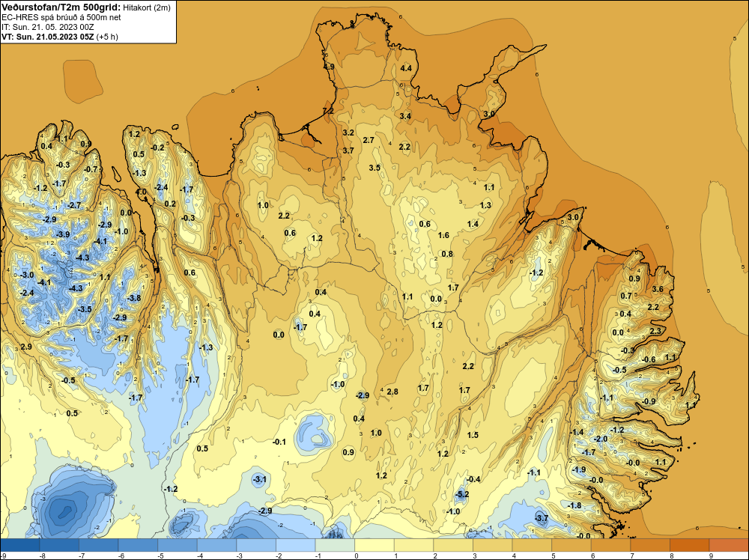The width and height of the screenshot is (749, 560).
Task: Click the "-0.1" temperature value
Action: (279, 442)
